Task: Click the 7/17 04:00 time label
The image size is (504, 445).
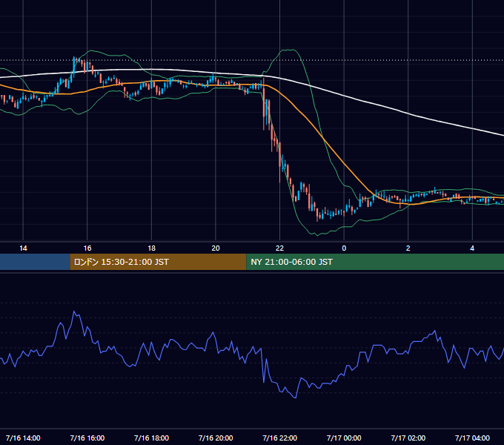Action: point(472,438)
